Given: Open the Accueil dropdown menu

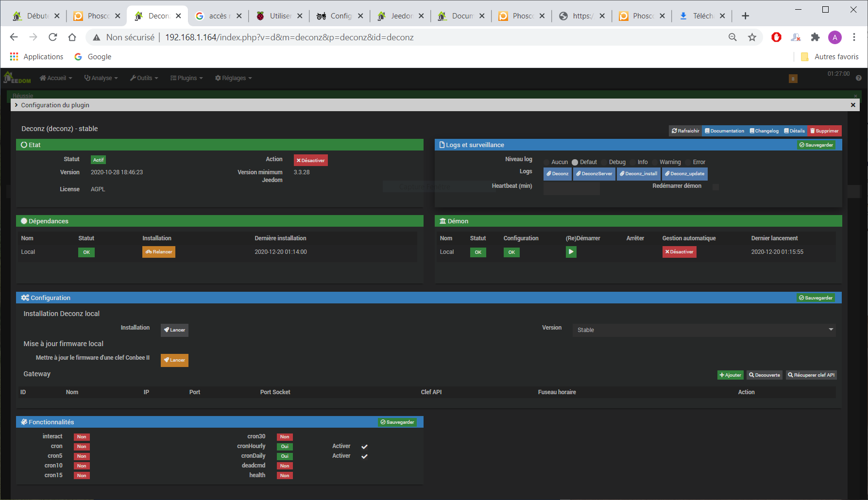Looking at the screenshot, I should click(x=56, y=78).
